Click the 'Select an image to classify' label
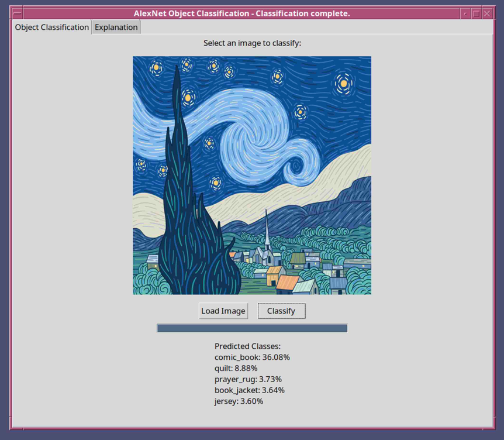Viewport: 504px width, 440px height. [252, 43]
